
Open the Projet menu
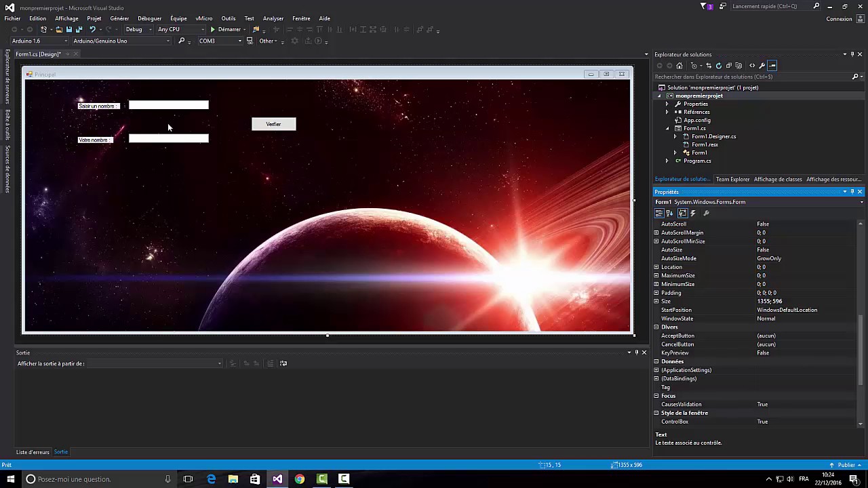pyautogui.click(x=94, y=18)
